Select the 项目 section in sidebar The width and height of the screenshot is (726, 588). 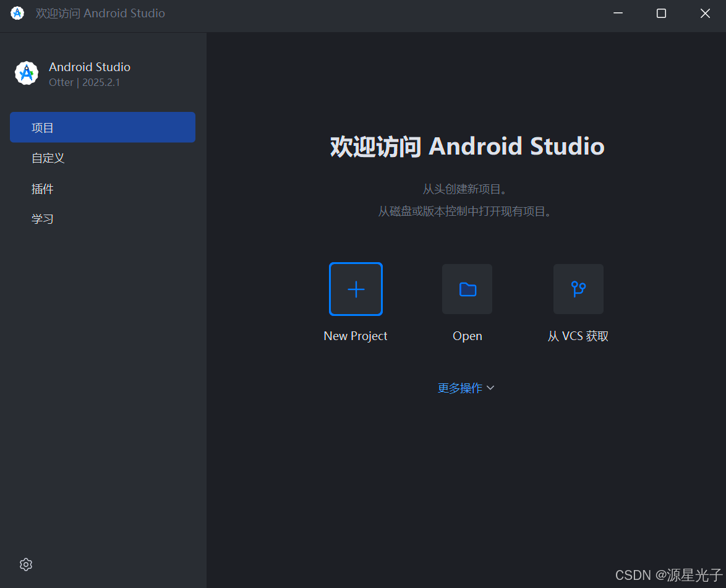pyautogui.click(x=43, y=127)
